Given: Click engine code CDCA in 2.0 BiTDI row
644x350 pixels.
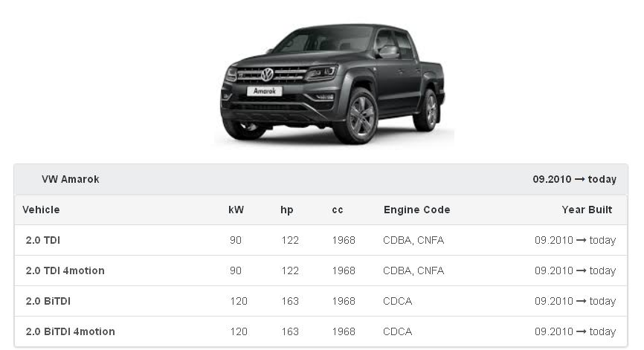Looking at the screenshot, I should click(397, 301).
